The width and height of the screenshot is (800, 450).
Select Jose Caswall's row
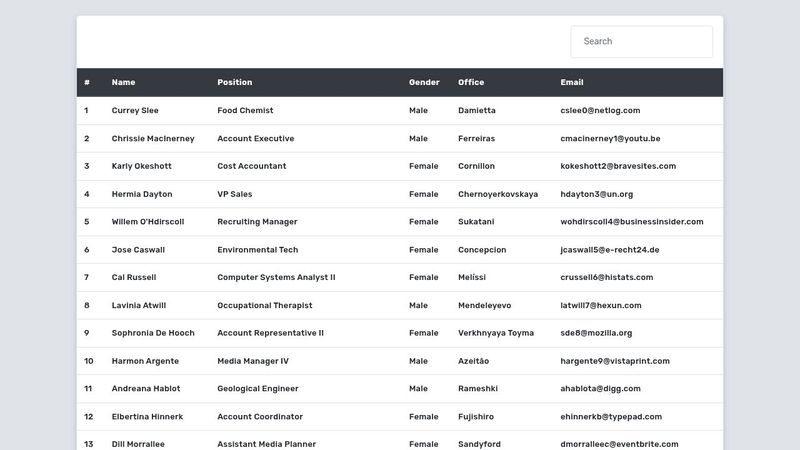pyautogui.click(x=138, y=250)
